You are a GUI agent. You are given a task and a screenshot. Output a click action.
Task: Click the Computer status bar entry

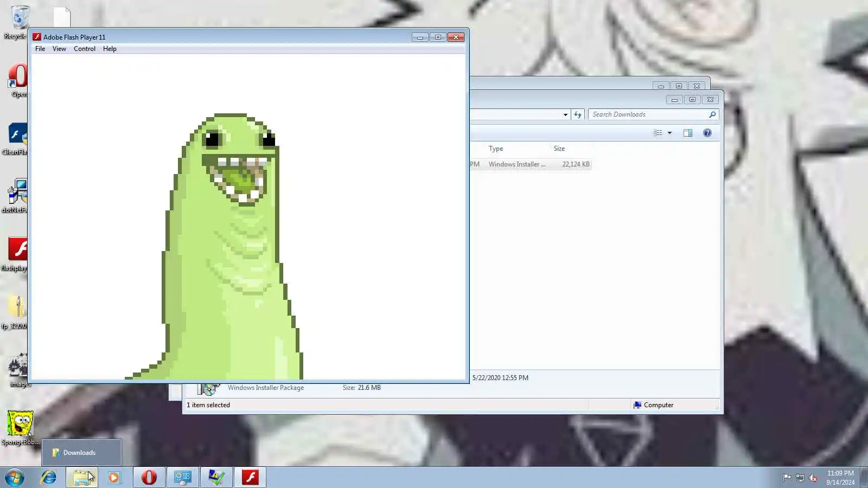[653, 405]
